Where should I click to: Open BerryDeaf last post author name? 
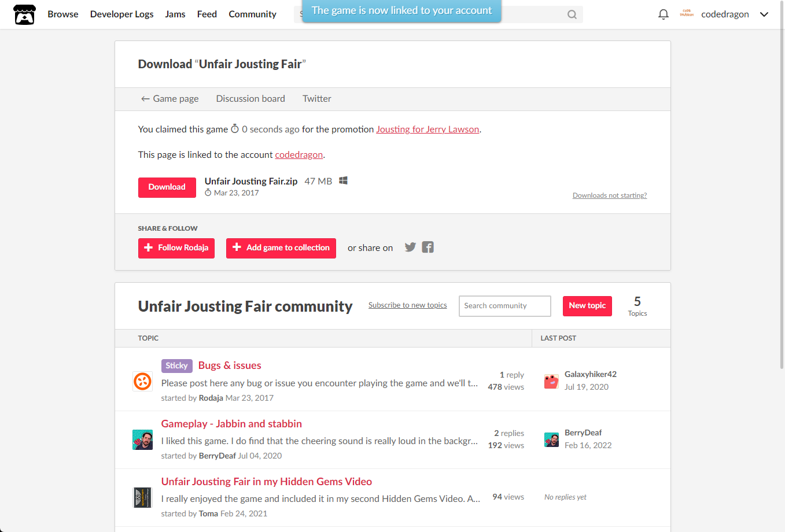[583, 433]
